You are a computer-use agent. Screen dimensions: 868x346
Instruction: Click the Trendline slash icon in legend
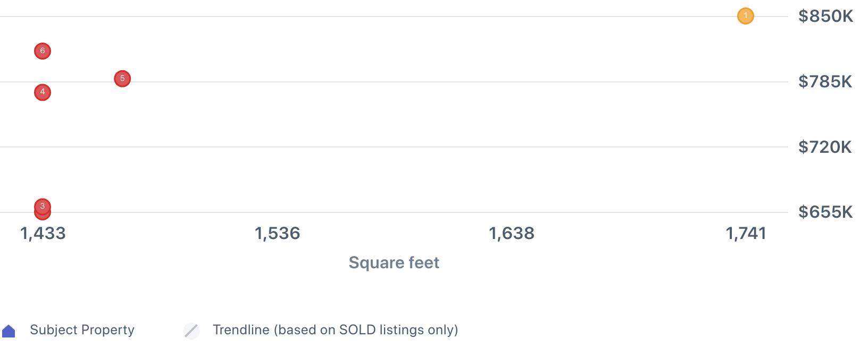191,331
